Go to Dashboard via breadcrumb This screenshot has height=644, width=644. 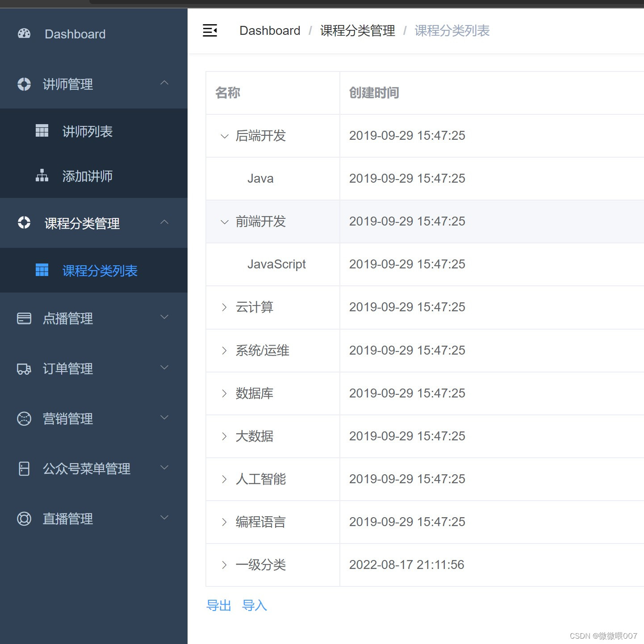point(270,30)
